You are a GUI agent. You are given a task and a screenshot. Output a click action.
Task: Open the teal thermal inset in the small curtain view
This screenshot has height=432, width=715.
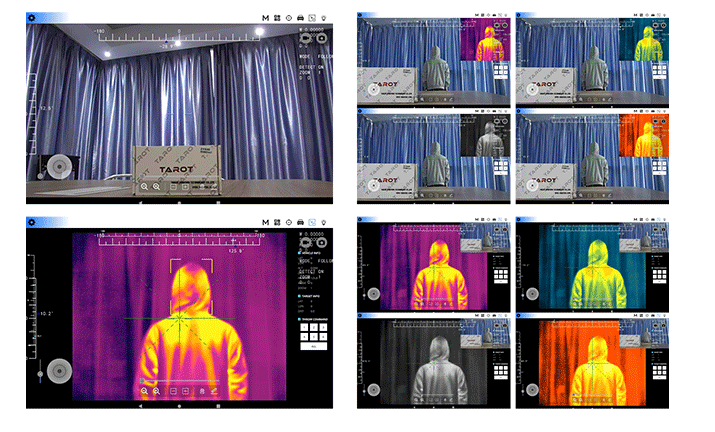click(644, 39)
